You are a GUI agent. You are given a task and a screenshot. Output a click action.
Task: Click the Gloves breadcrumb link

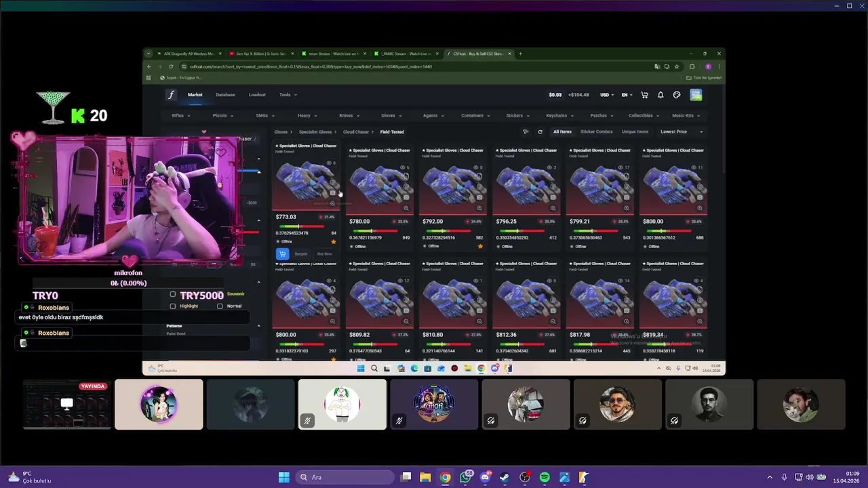point(281,132)
